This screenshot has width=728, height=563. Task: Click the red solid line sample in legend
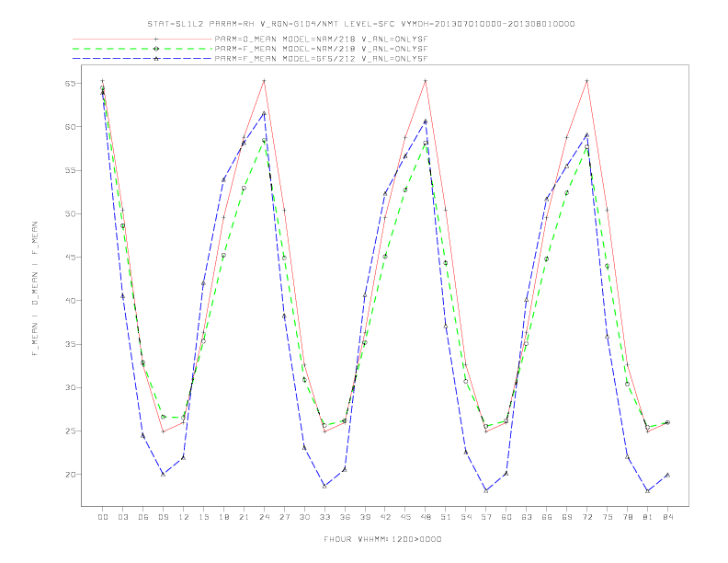(142, 40)
